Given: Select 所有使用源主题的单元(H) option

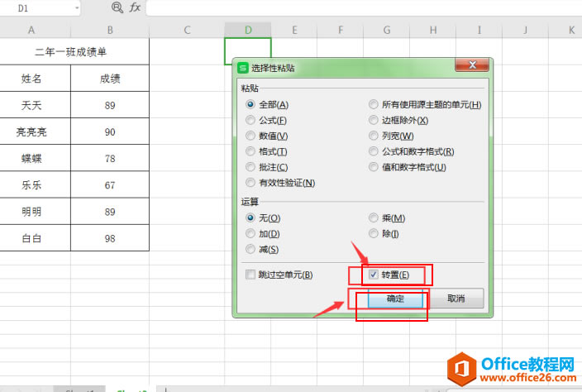Looking at the screenshot, I should pos(374,105).
